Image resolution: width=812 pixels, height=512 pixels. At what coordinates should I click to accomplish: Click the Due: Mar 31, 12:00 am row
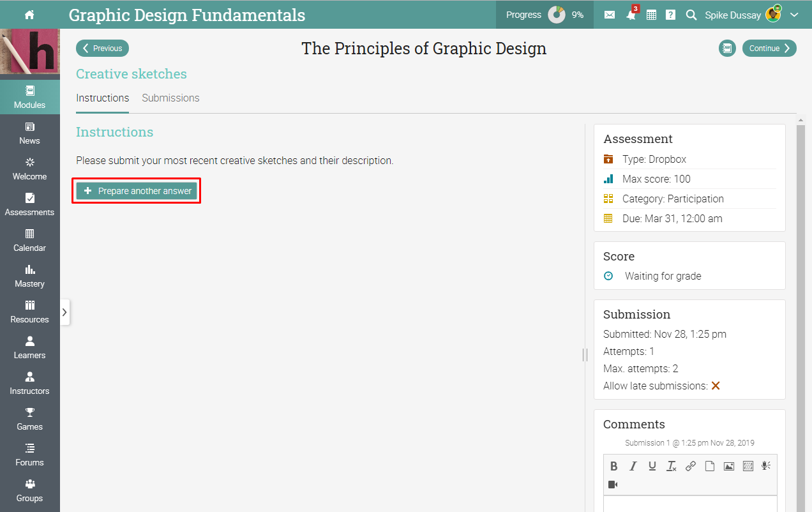pos(689,218)
